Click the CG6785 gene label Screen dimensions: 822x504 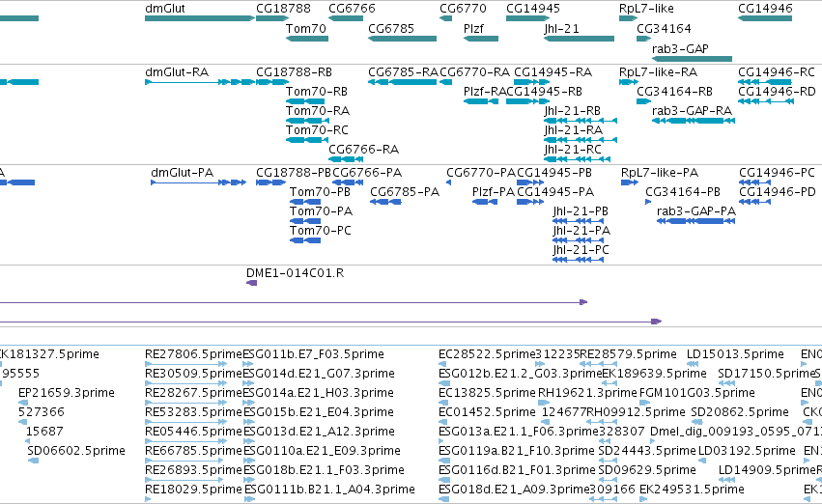click(x=391, y=29)
